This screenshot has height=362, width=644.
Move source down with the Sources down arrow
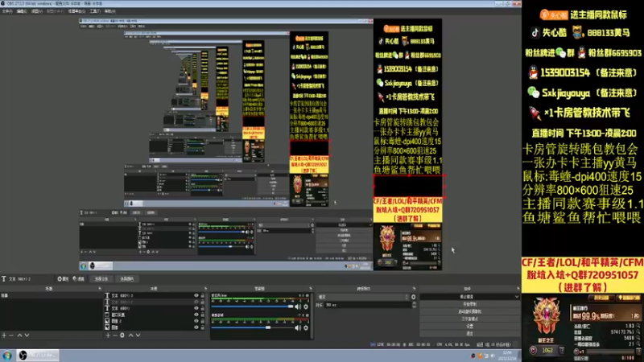[x=138, y=335]
